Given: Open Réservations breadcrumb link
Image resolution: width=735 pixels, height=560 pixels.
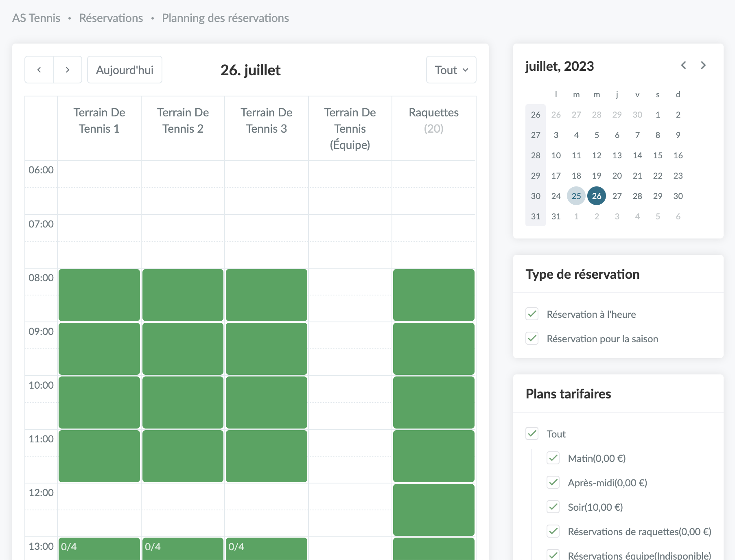Looking at the screenshot, I should point(111,18).
